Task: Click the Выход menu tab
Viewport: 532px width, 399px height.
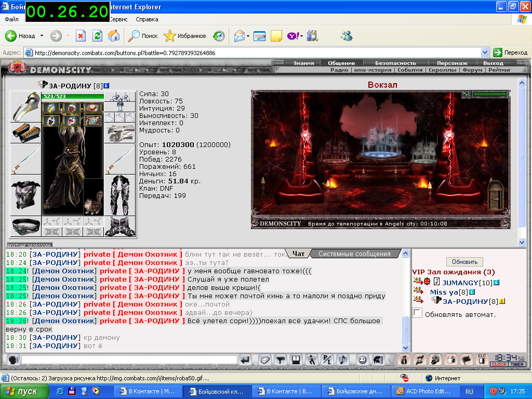Action: tap(494, 63)
